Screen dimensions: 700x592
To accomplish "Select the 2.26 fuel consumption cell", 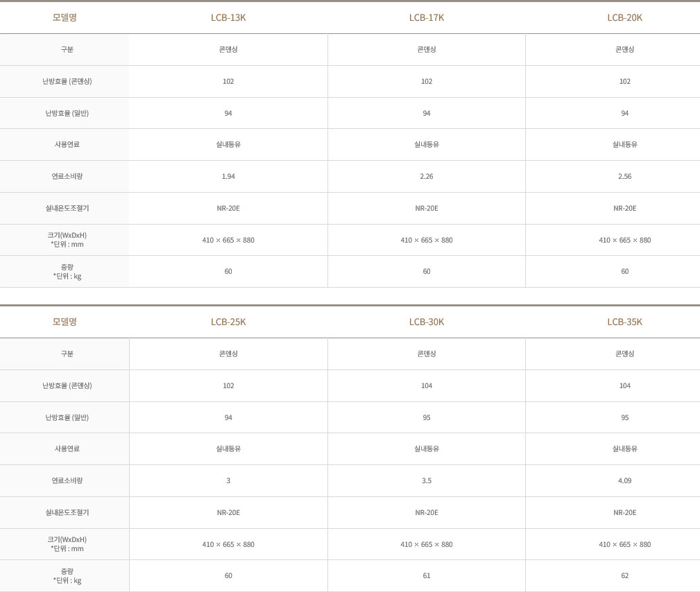I will coord(427,176).
